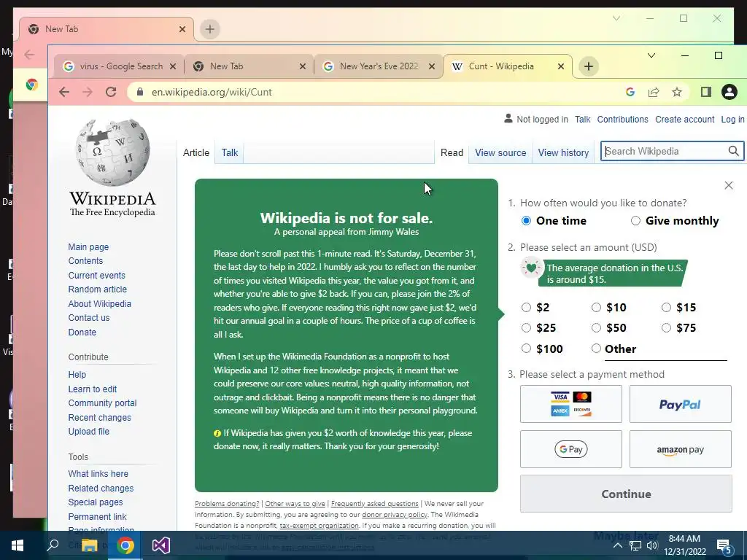Select the $75 donation amount
This screenshot has height=560, width=747.
(x=666, y=327)
